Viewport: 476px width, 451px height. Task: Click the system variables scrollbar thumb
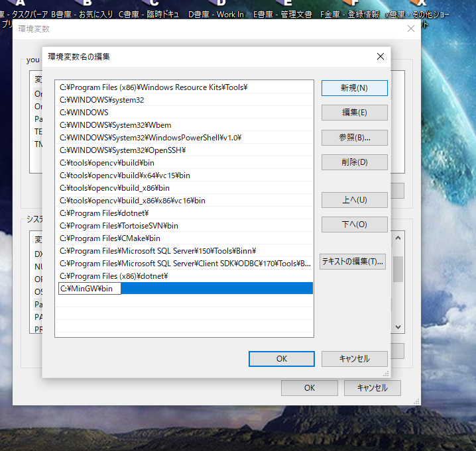pyautogui.click(x=398, y=269)
